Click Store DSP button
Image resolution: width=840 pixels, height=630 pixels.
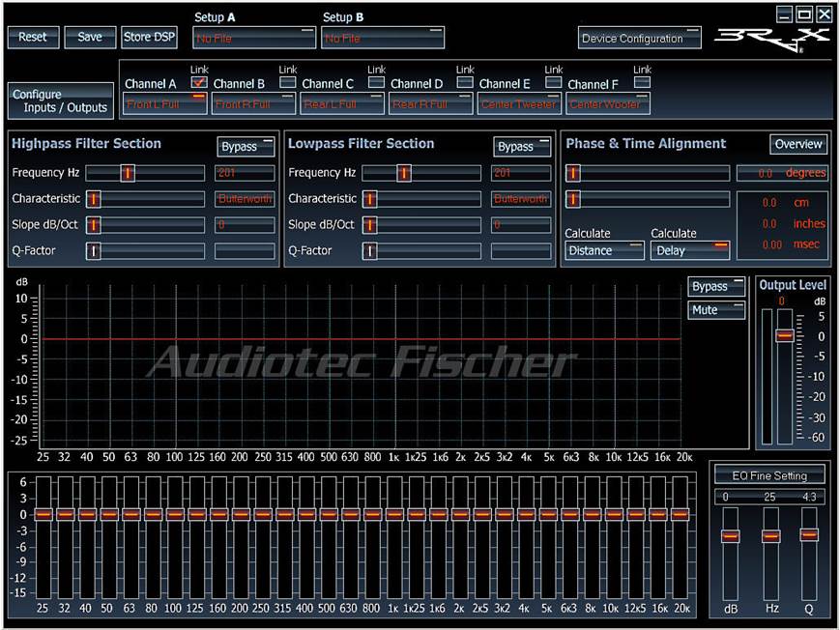pyautogui.click(x=150, y=38)
